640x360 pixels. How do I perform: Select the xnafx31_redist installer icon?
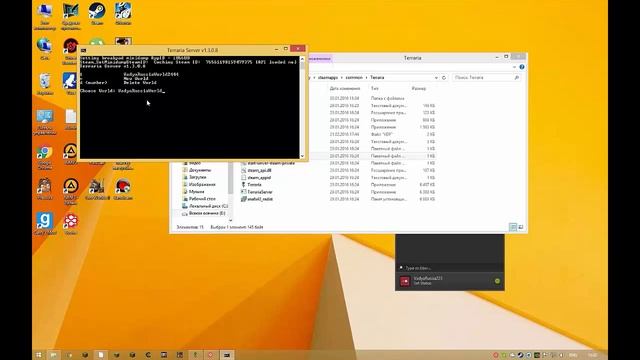point(243,199)
